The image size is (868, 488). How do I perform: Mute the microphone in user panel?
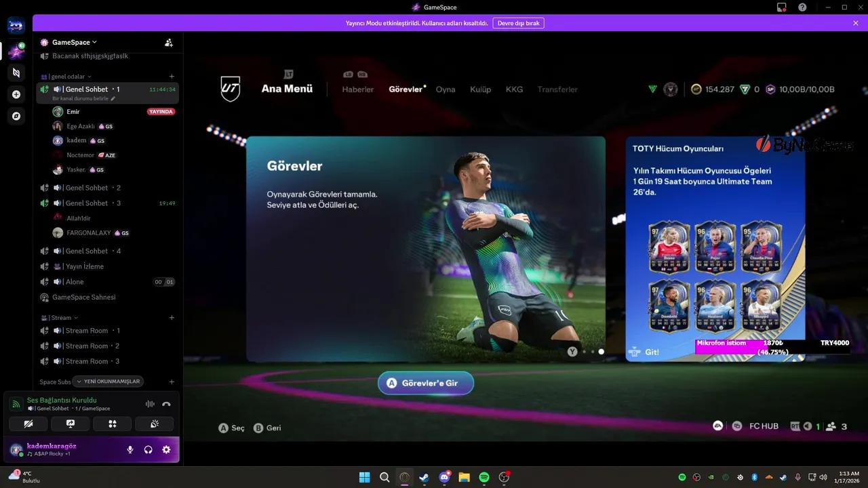[130, 449]
